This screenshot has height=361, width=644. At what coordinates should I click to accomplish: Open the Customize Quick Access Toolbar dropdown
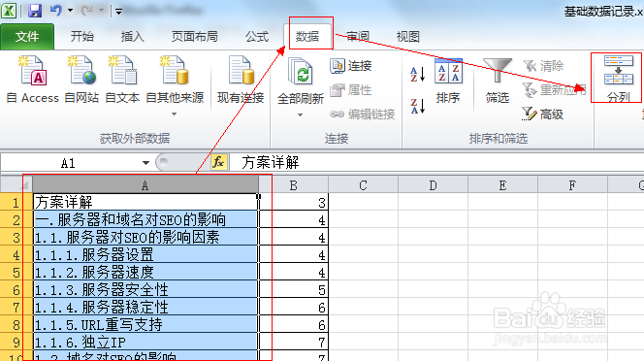point(118,12)
